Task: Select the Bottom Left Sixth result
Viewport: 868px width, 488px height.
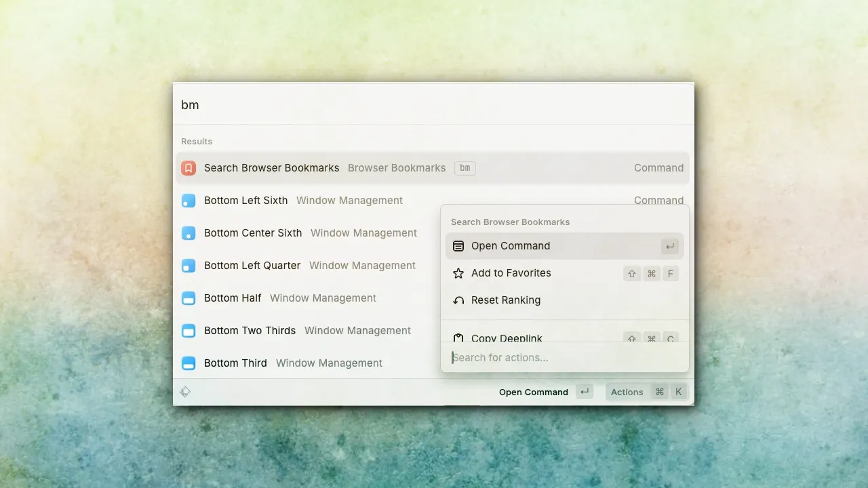Action: coord(433,201)
